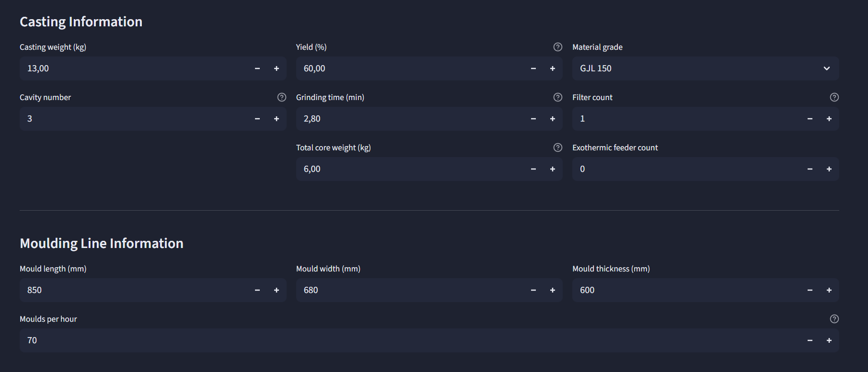
Task: Open the Grinding time help tooltip icon
Action: 557,97
